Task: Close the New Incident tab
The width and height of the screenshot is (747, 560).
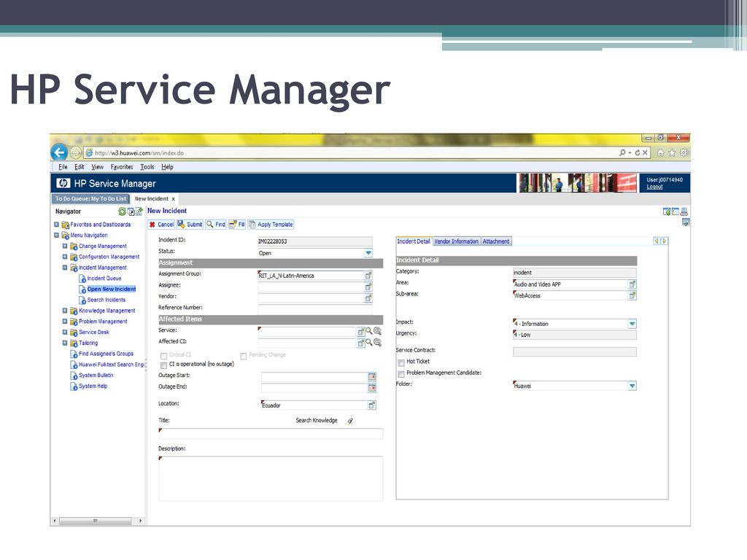Action: click(x=174, y=199)
